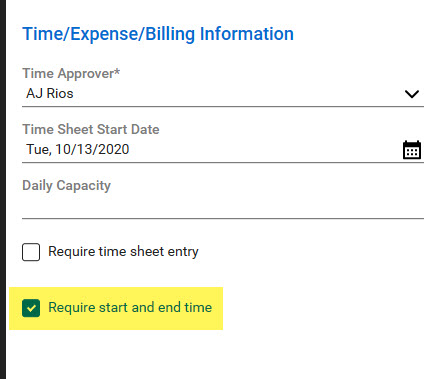Click the green checkmark icon

click(31, 308)
